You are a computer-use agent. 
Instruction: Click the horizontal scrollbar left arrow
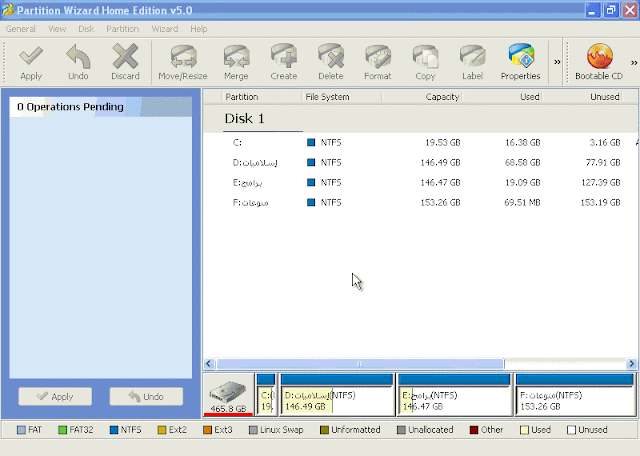click(x=209, y=364)
